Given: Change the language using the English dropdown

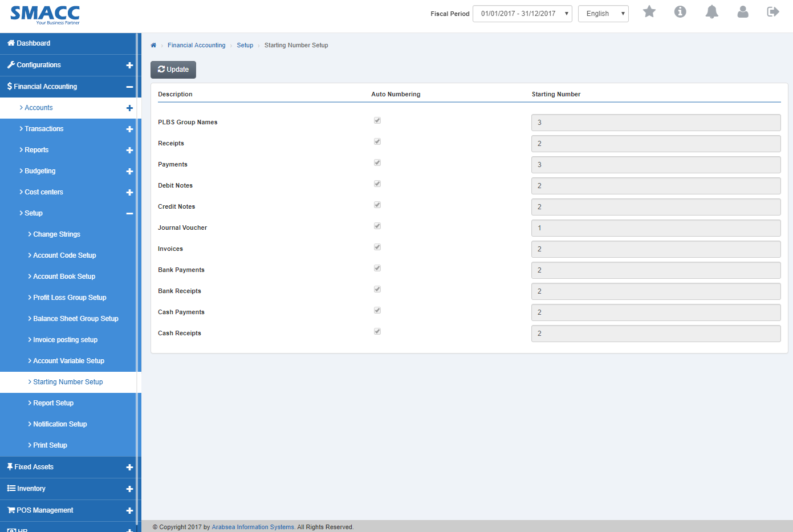Looking at the screenshot, I should (603, 13).
